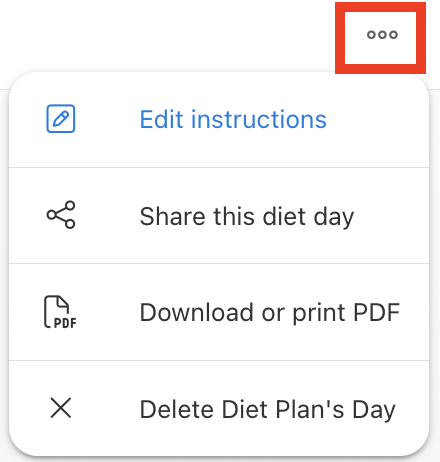This screenshot has height=462, width=440.
Task: Click the cross icon beside Delete option
Action: click(x=61, y=408)
